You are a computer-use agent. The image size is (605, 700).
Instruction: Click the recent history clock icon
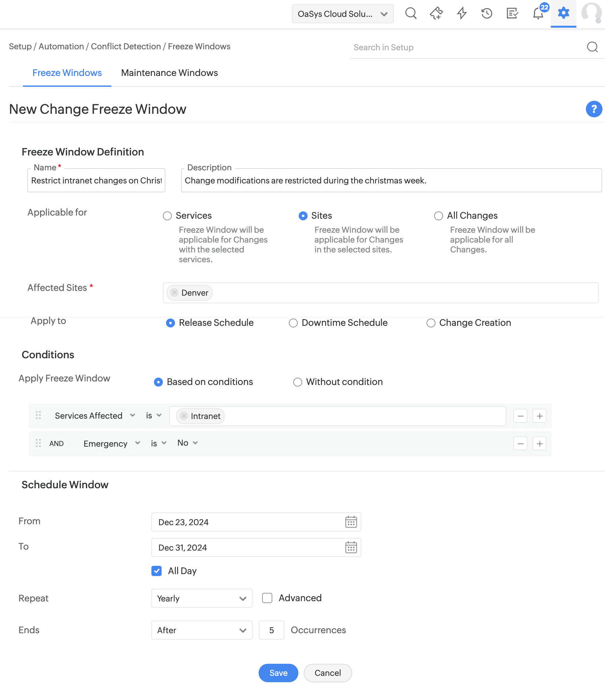[x=487, y=14]
